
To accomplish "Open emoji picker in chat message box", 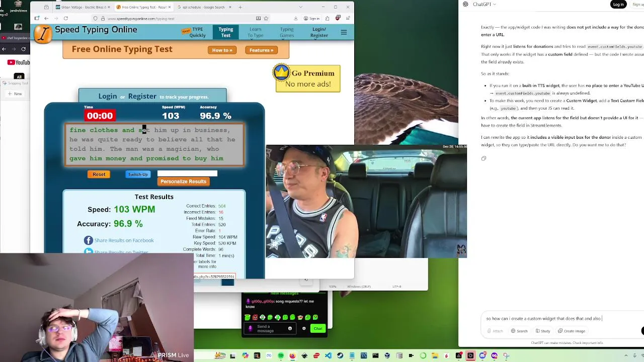I will (x=290, y=328).
